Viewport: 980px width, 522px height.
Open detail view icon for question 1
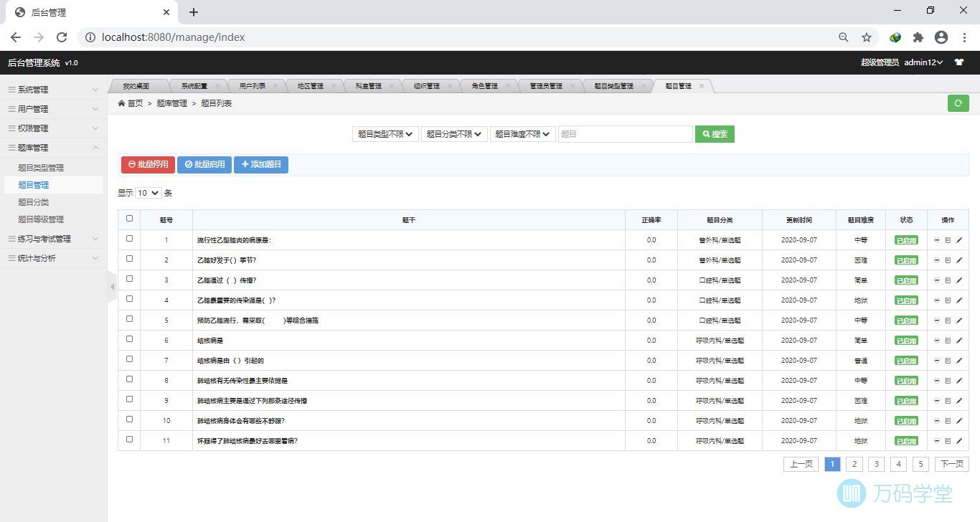(948, 240)
